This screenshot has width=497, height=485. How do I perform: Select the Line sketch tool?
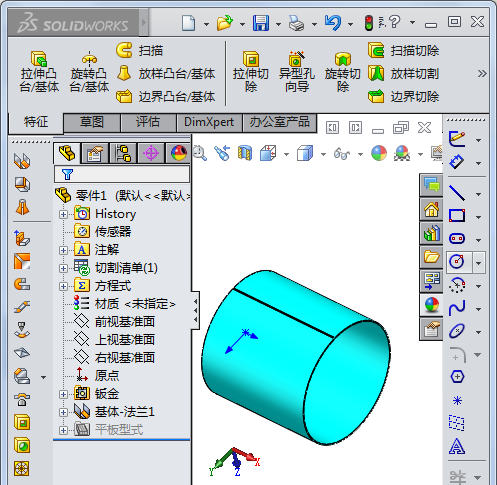(457, 193)
